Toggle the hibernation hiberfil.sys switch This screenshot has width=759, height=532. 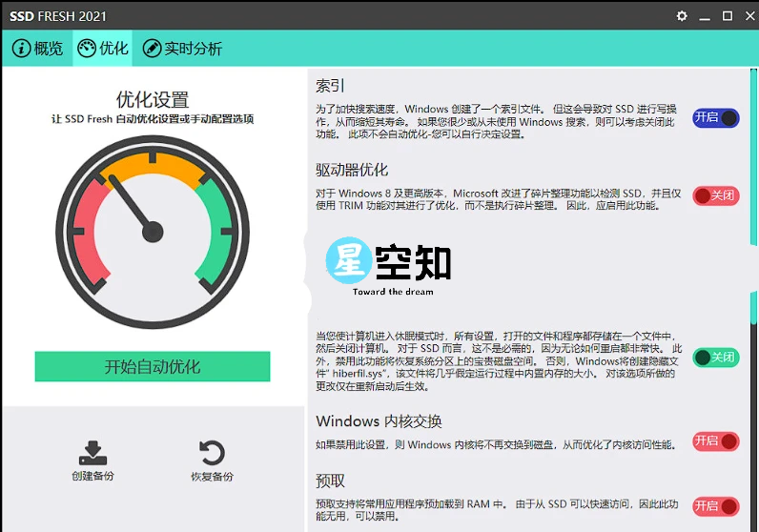tap(715, 358)
